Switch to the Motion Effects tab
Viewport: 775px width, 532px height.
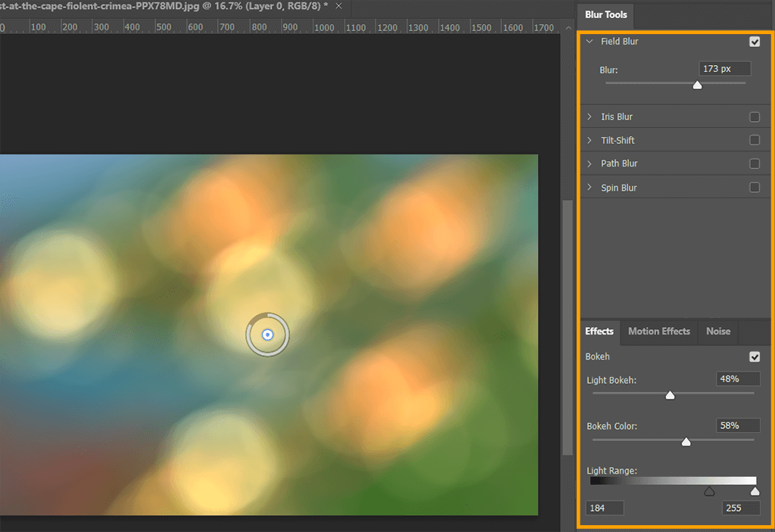click(659, 331)
